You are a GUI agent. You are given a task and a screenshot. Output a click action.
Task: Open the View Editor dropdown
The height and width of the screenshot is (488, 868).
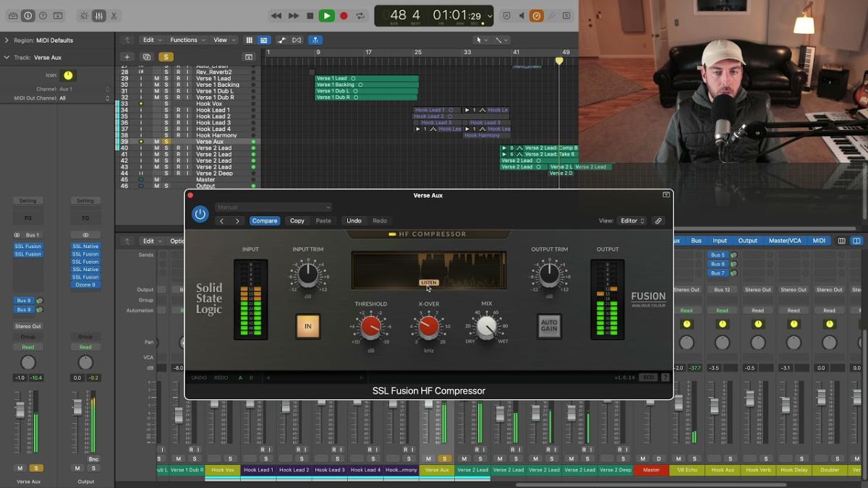[x=632, y=221]
